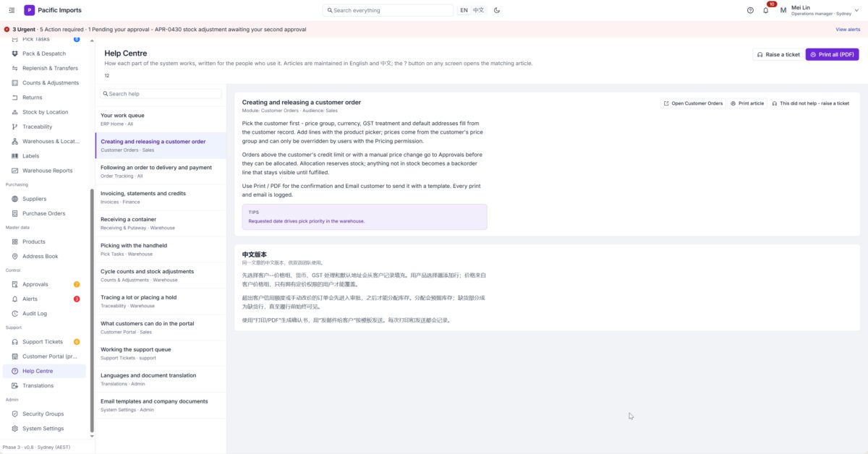Viewport: 868px width, 454px height.
Task: Open Pack & Despatch icon in sidebar
Action: click(x=15, y=53)
